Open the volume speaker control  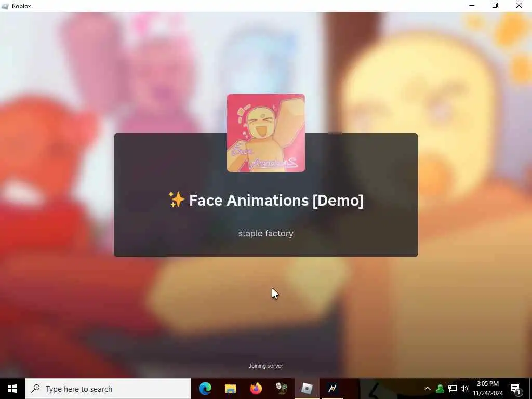point(464,389)
